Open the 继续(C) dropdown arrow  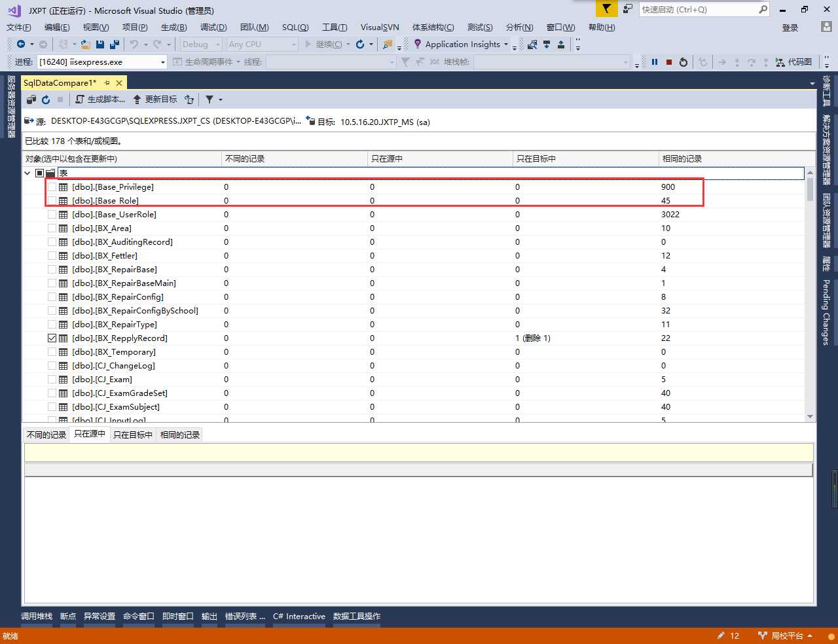[x=348, y=44]
